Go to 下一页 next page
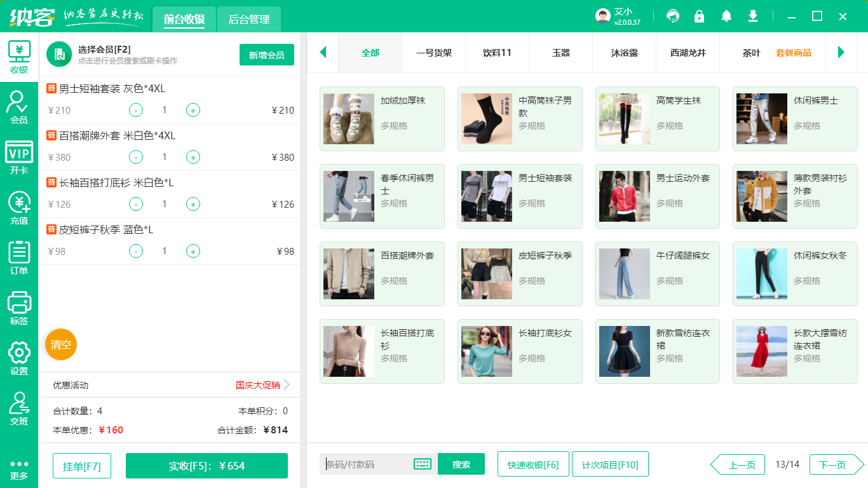 (x=837, y=464)
